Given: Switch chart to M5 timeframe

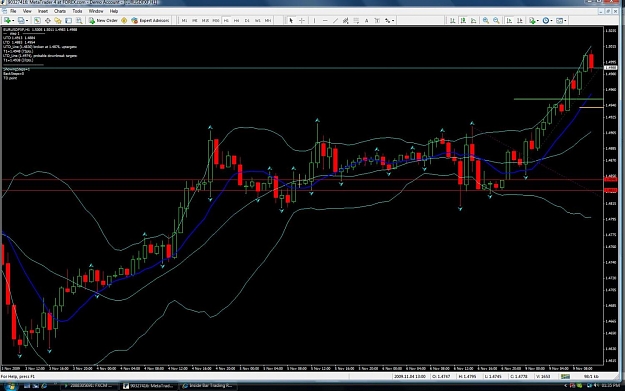Looking at the screenshot, I should [x=195, y=20].
